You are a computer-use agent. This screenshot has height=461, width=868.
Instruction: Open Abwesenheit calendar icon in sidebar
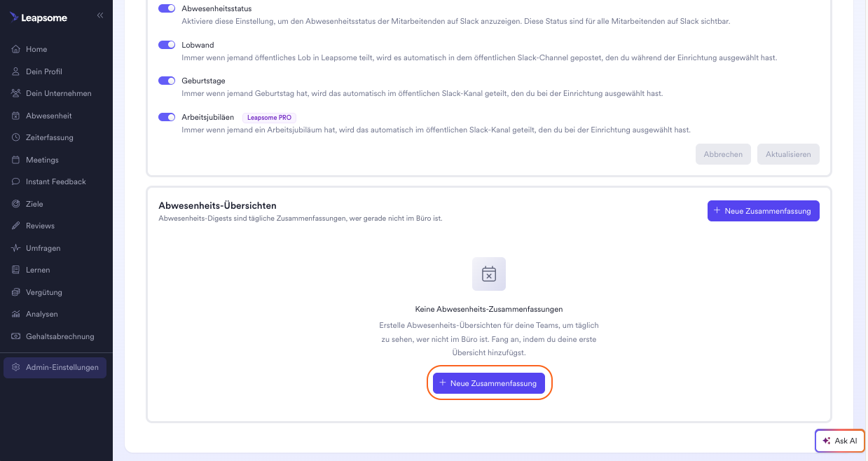(x=16, y=116)
